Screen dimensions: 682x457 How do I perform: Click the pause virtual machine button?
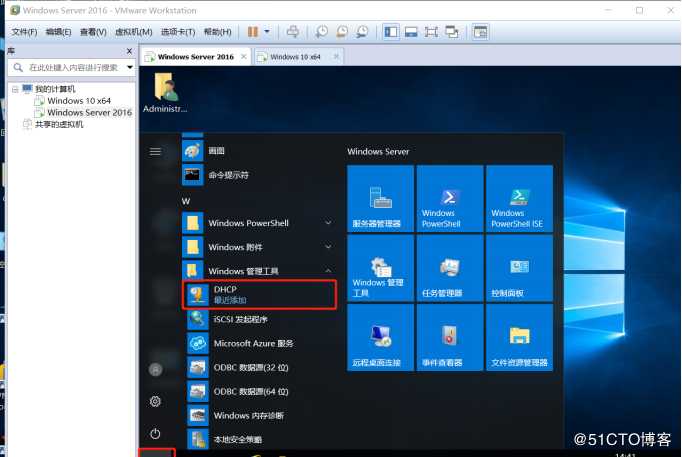[x=253, y=32]
